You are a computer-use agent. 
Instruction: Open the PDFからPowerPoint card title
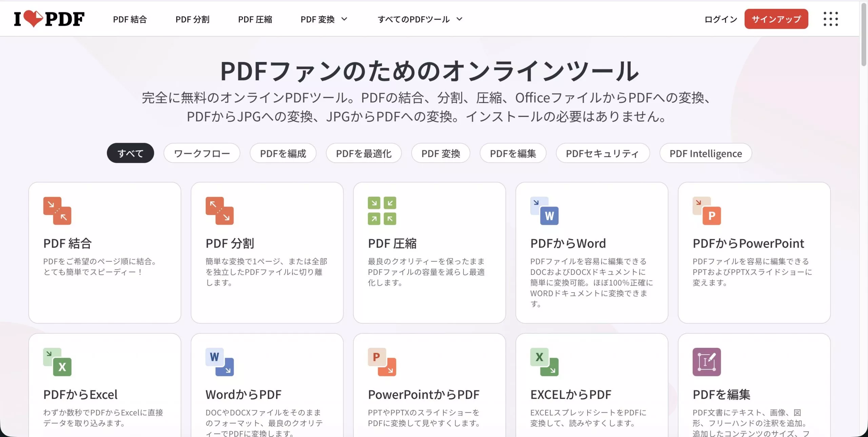click(x=748, y=243)
